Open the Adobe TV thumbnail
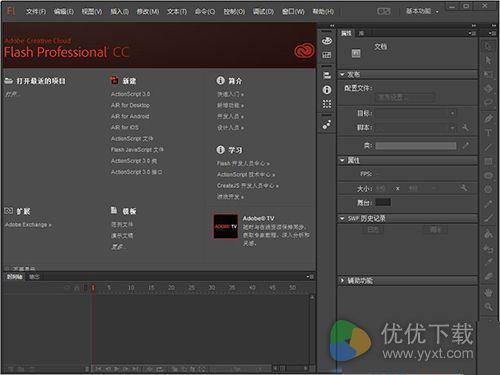Image resolution: width=500 pixels, height=375 pixels. click(226, 226)
